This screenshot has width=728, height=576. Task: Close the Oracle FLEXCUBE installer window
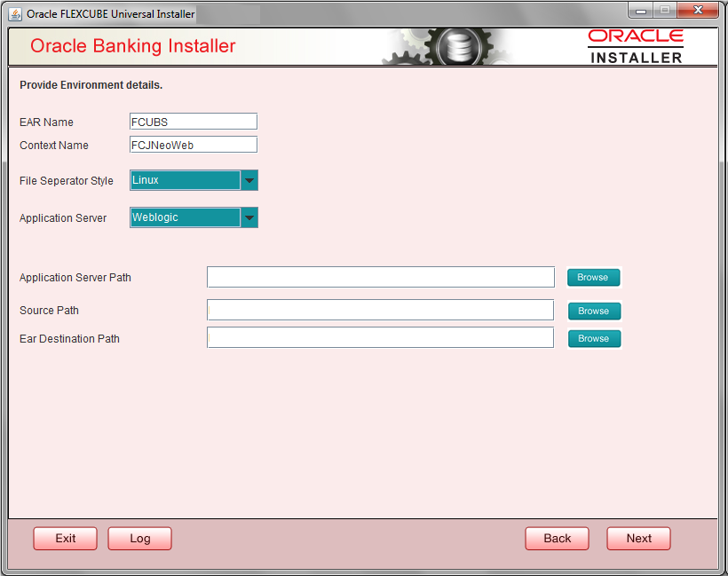tap(698, 11)
